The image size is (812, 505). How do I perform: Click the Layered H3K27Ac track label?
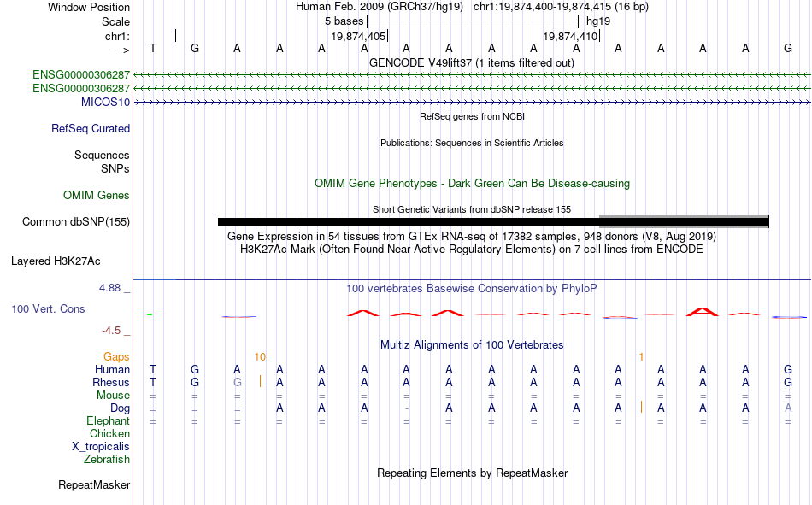click(56, 261)
